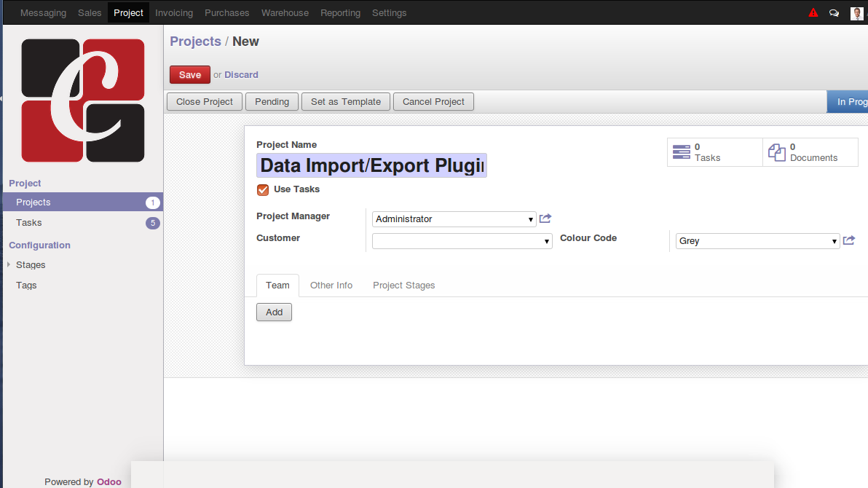Viewport: 868px width, 488px height.
Task: Switch to the Other Info tab
Action: coord(331,286)
